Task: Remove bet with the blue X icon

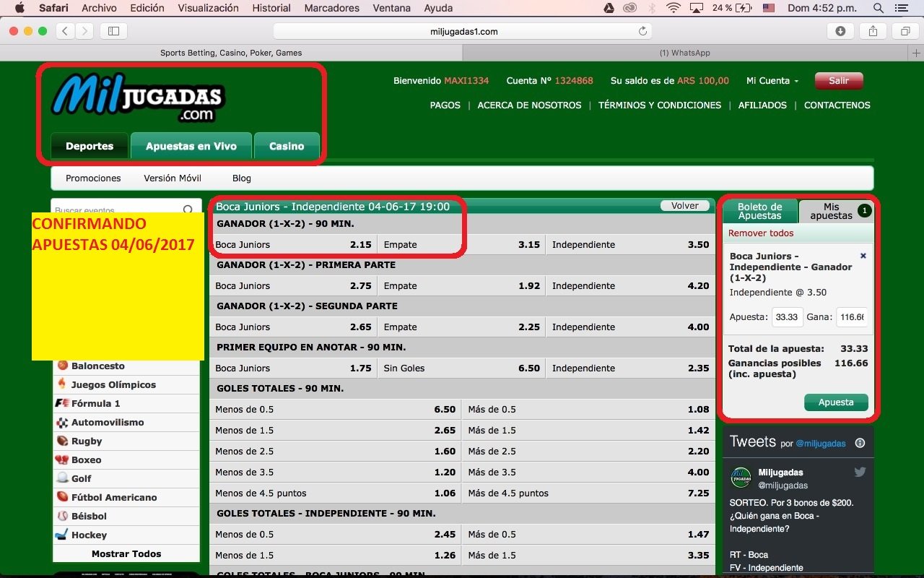Action: click(863, 256)
